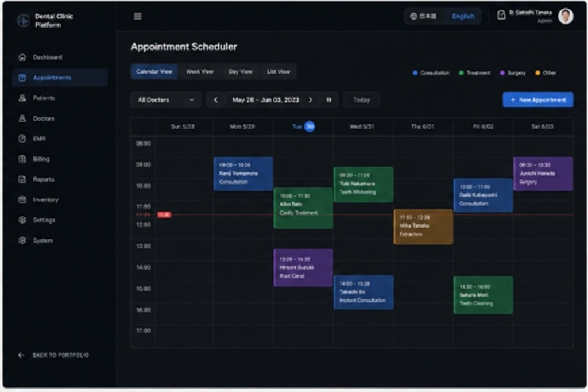Click the 13:00 time label

(x=143, y=246)
